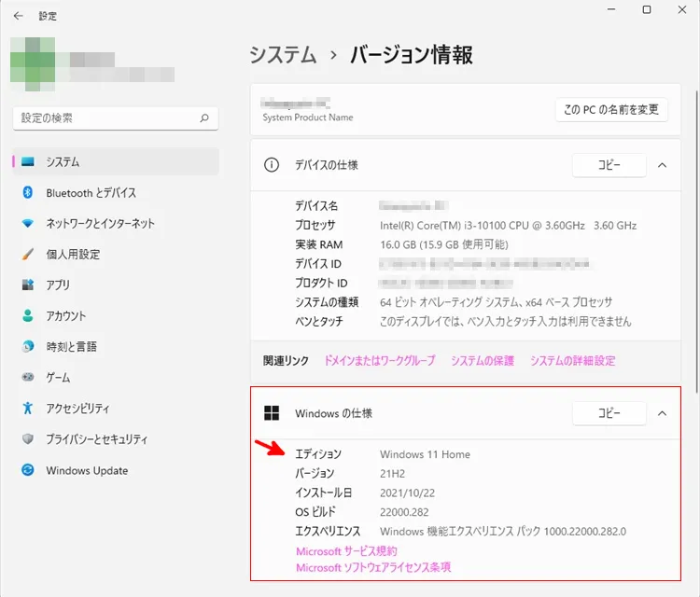Open アカウント settings label

coord(66,316)
